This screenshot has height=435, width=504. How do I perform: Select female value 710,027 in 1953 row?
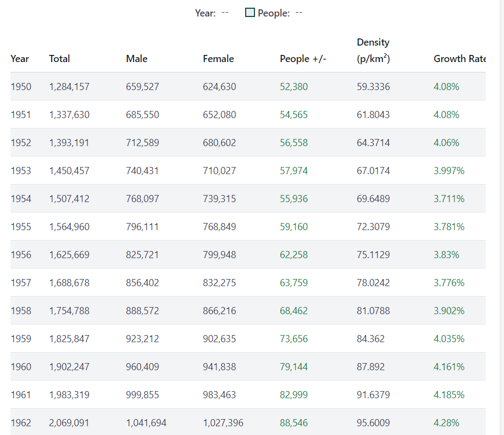[219, 171]
